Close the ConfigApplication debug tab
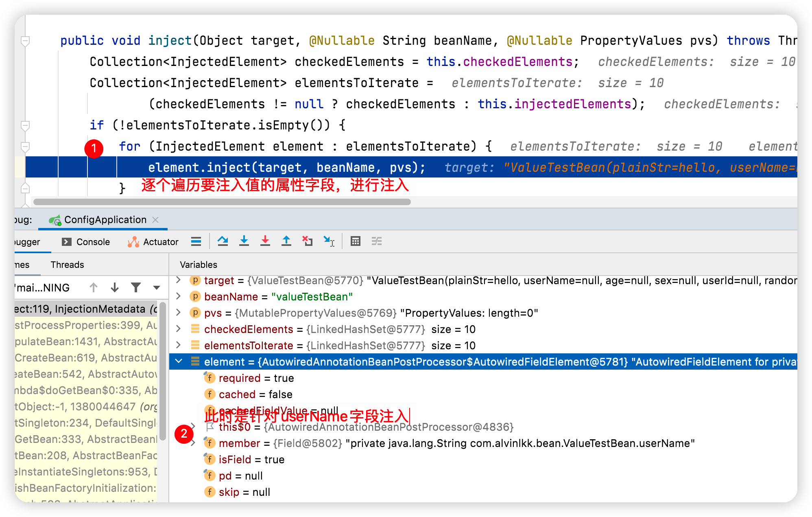 [x=155, y=220]
